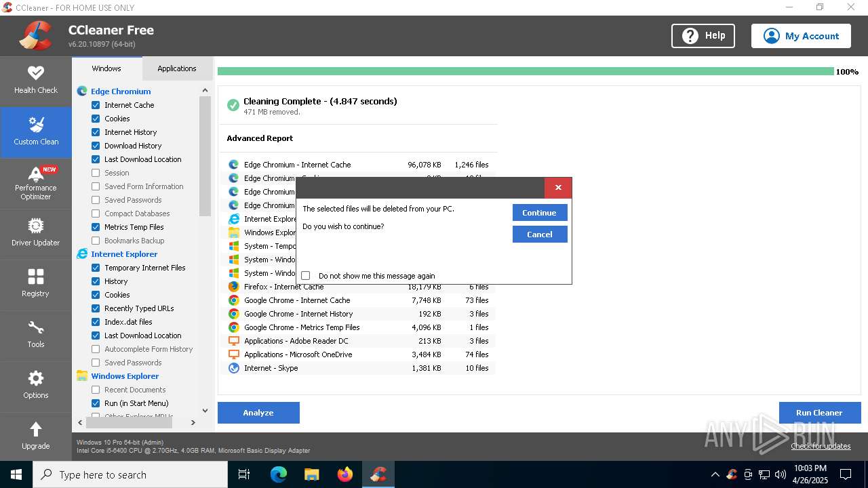Uncheck Edge Chromium Internet History
The height and width of the screenshot is (488, 868).
pos(96,132)
